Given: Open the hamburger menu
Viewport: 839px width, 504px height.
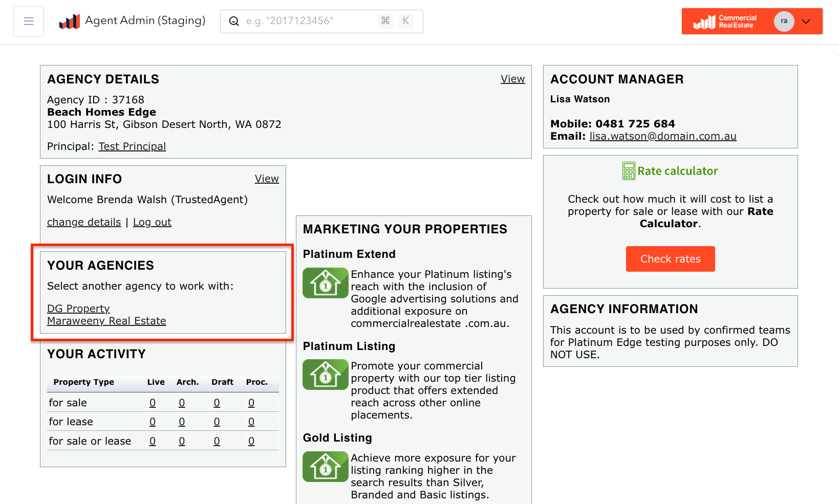Looking at the screenshot, I should point(29,21).
